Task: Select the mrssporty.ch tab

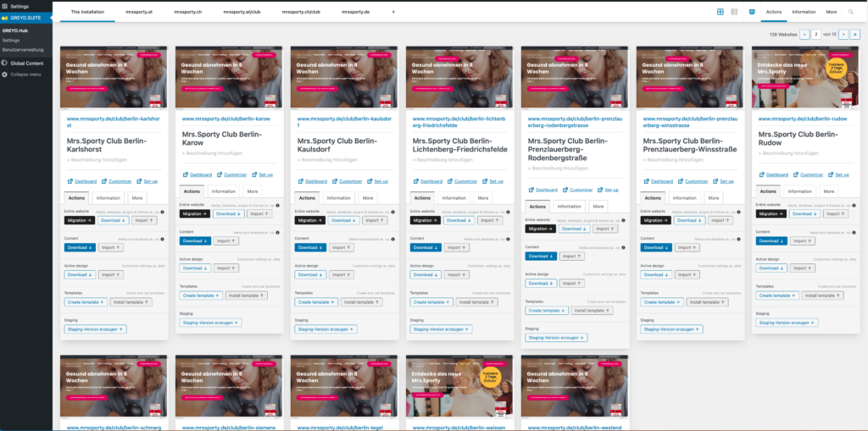Action: 187,12
